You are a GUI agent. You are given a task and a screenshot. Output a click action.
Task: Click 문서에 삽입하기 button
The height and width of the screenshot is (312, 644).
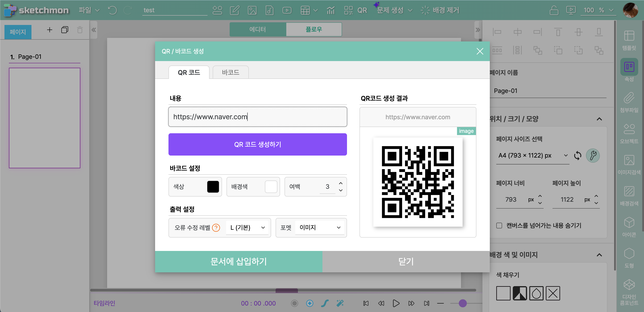point(238,261)
